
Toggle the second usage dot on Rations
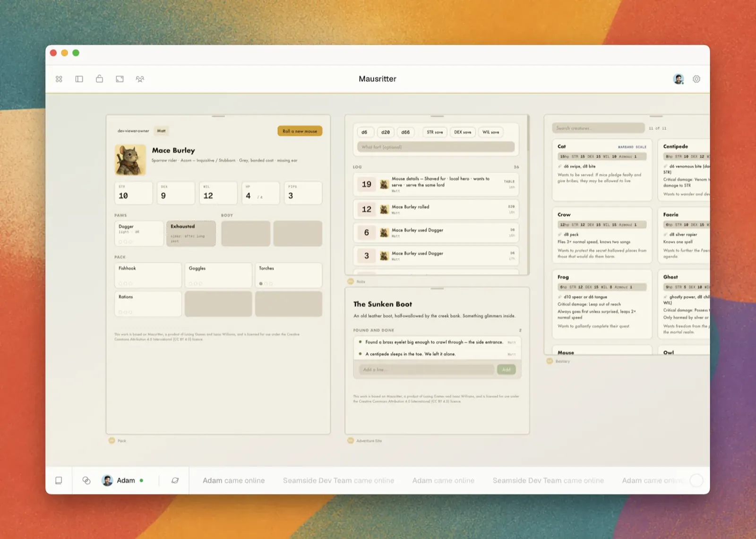coord(126,312)
